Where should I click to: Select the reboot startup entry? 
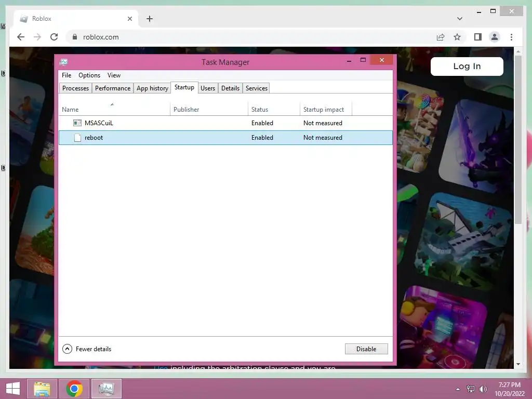coord(225,138)
